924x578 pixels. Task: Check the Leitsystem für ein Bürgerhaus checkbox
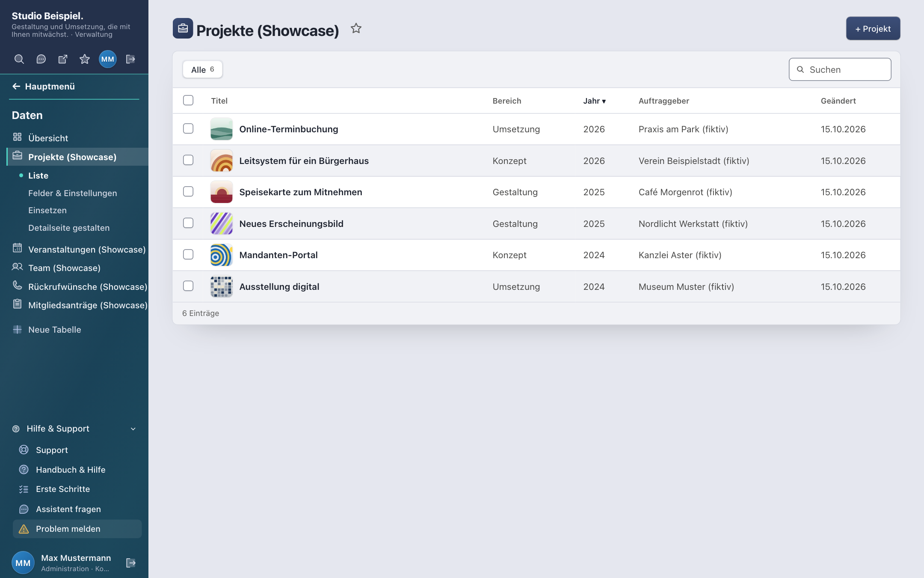coord(188,160)
